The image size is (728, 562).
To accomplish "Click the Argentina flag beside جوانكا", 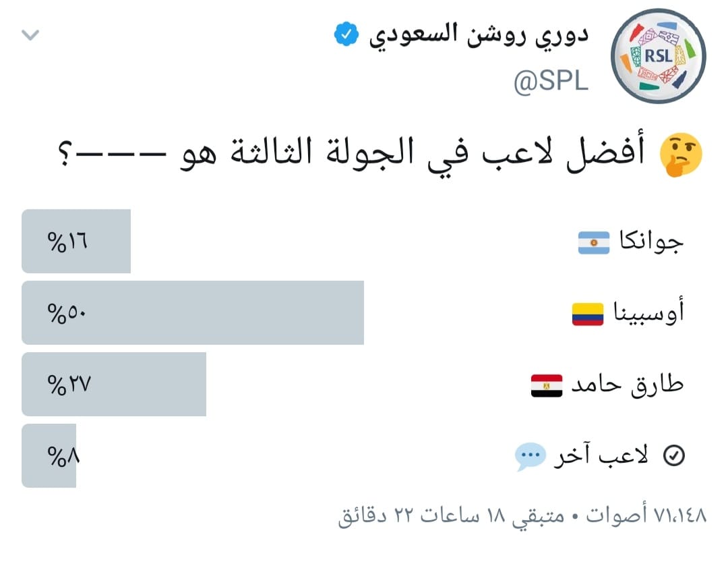I will point(594,242).
